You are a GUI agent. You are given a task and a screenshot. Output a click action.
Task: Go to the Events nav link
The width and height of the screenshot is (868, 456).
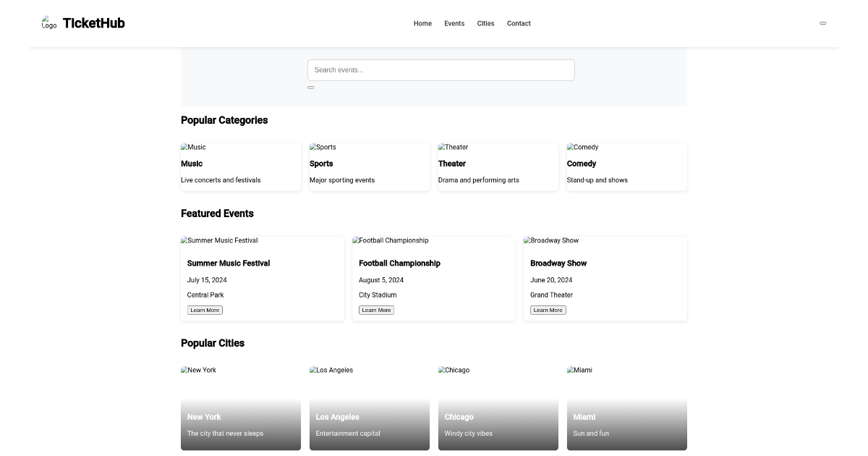coord(454,24)
